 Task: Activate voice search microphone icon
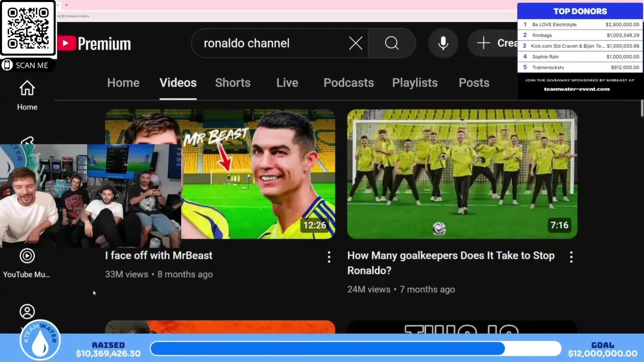443,43
